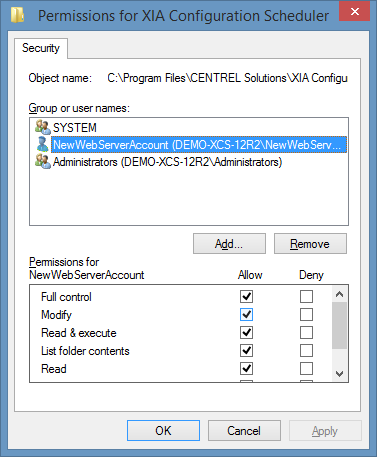The height and width of the screenshot is (457, 377).
Task: Click the NewWebServerAccount user icon
Action: click(42, 144)
